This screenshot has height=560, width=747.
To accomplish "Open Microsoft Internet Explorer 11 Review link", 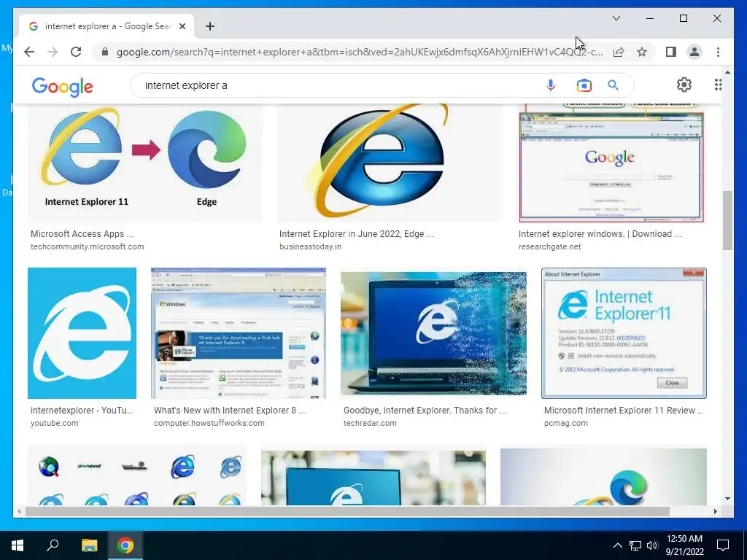I will pyautogui.click(x=624, y=410).
